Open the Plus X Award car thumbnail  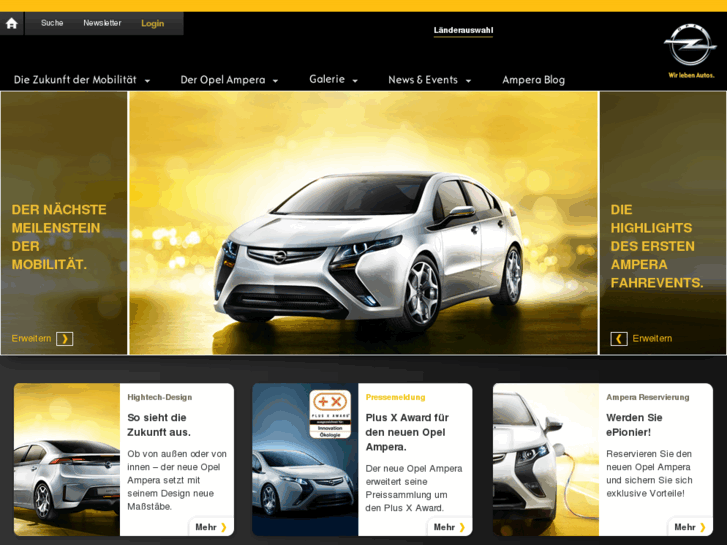(305, 459)
